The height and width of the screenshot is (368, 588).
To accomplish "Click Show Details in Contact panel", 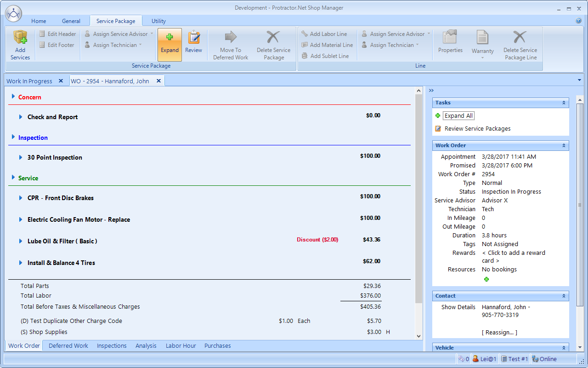I will tap(458, 307).
